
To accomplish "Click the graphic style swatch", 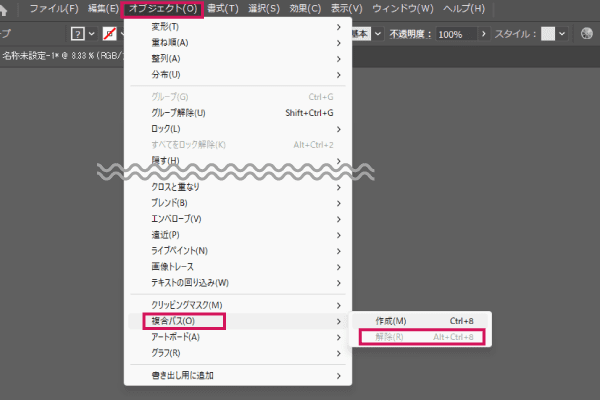I will [x=548, y=34].
